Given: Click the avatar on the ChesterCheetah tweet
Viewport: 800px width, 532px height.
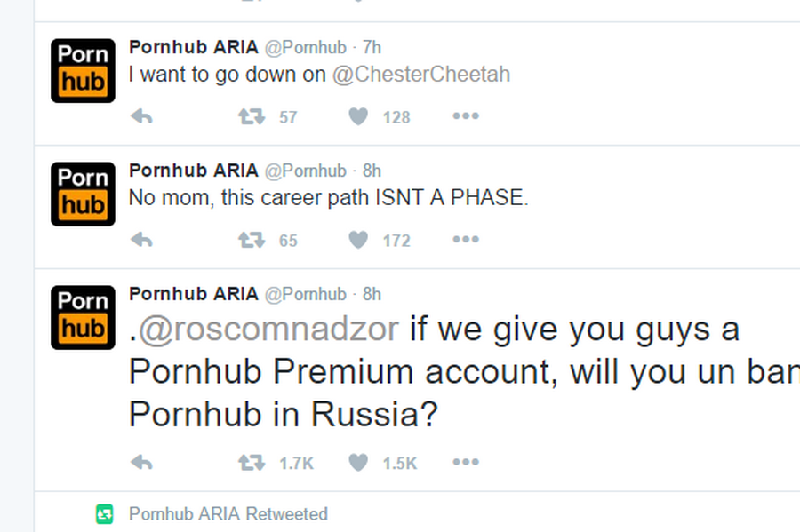Looking at the screenshot, I should [x=83, y=70].
